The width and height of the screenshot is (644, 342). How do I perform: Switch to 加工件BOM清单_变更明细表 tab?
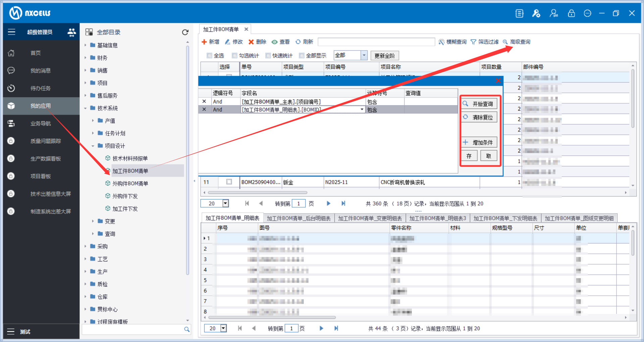point(370,218)
